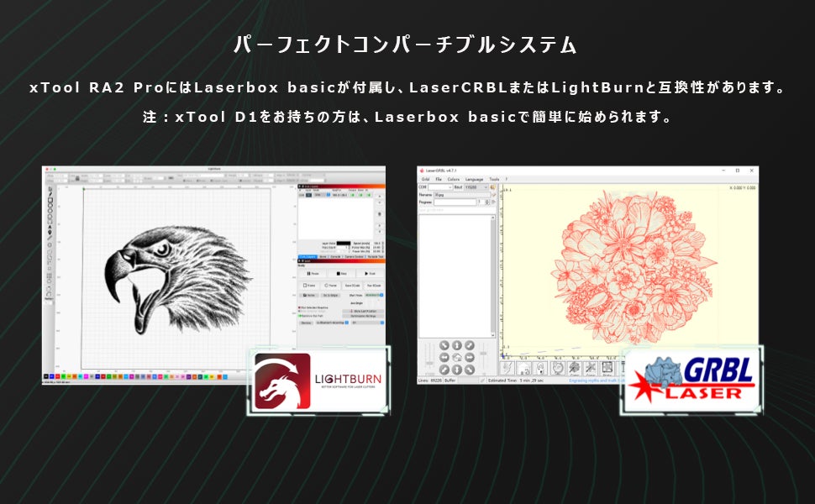Click the Pause button in LightBurn laser panel

313,273
